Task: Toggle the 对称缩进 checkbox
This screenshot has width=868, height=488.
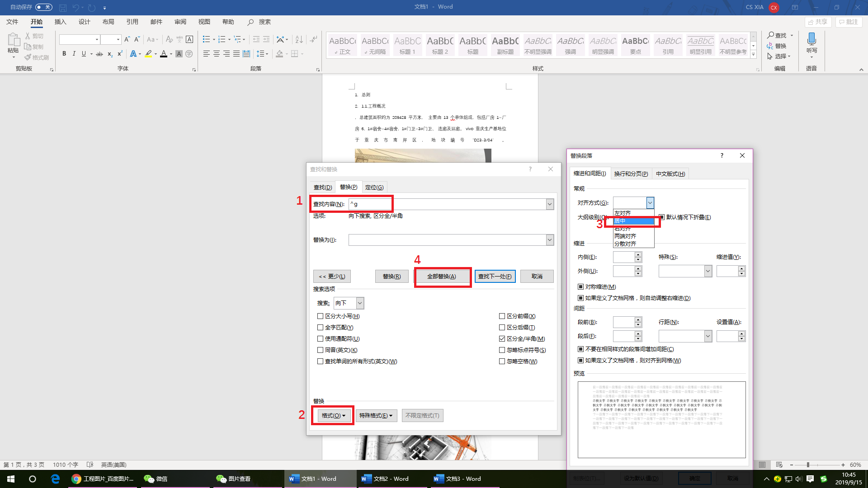Action: click(x=580, y=287)
